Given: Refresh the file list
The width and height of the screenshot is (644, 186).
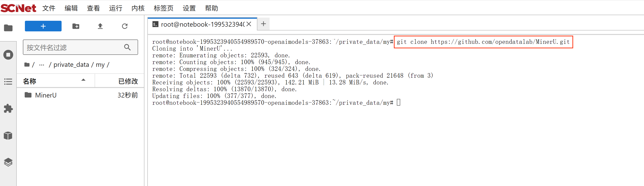Looking at the screenshot, I should coord(125,26).
